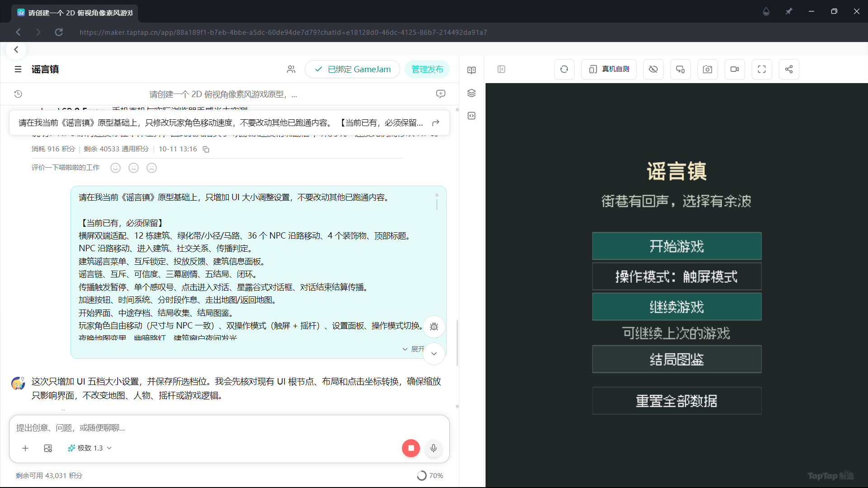
Task: Open the hamburger menu beside 谣言镇
Action: click(x=18, y=69)
